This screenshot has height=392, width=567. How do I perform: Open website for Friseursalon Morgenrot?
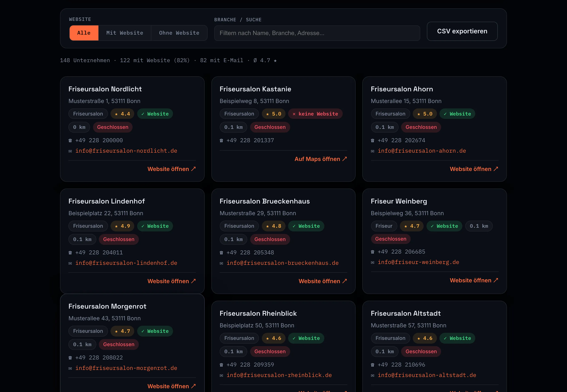tap(172, 386)
